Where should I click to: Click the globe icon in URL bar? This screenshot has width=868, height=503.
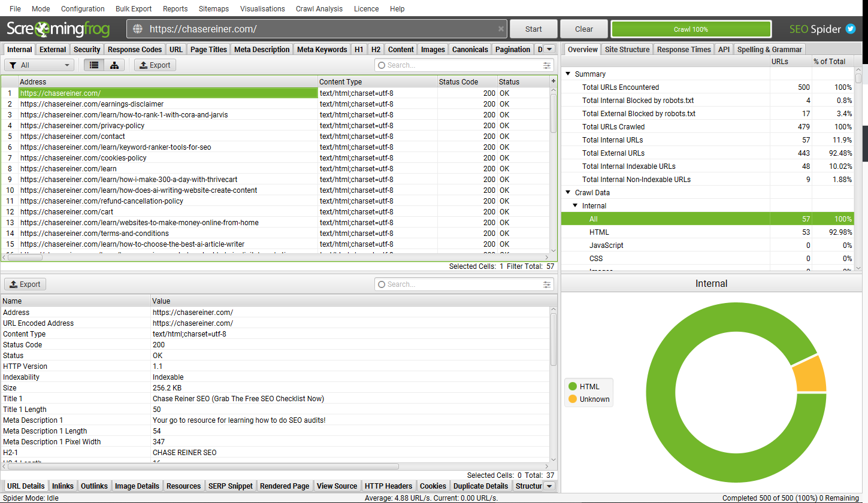[138, 29]
